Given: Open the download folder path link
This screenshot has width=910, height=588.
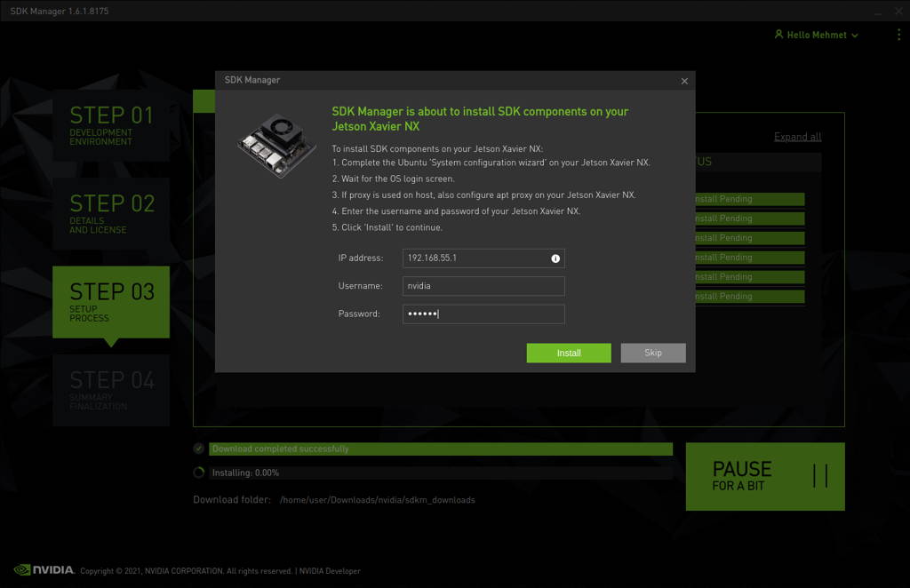Looking at the screenshot, I should pyautogui.click(x=377, y=500).
